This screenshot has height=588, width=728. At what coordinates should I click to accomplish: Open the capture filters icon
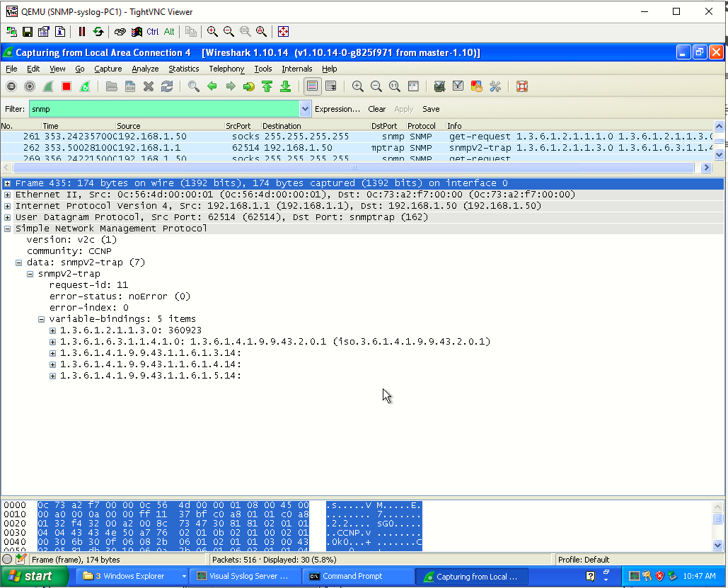click(439, 86)
